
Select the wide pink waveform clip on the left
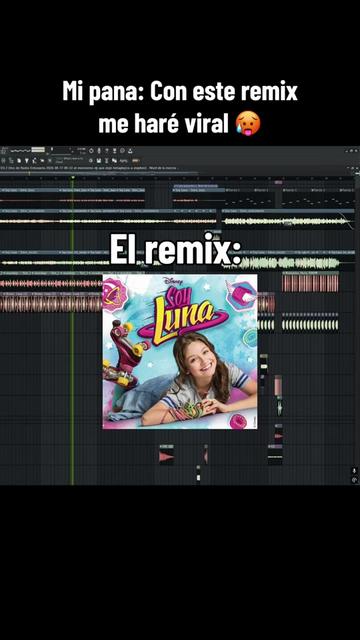click(x=51, y=303)
